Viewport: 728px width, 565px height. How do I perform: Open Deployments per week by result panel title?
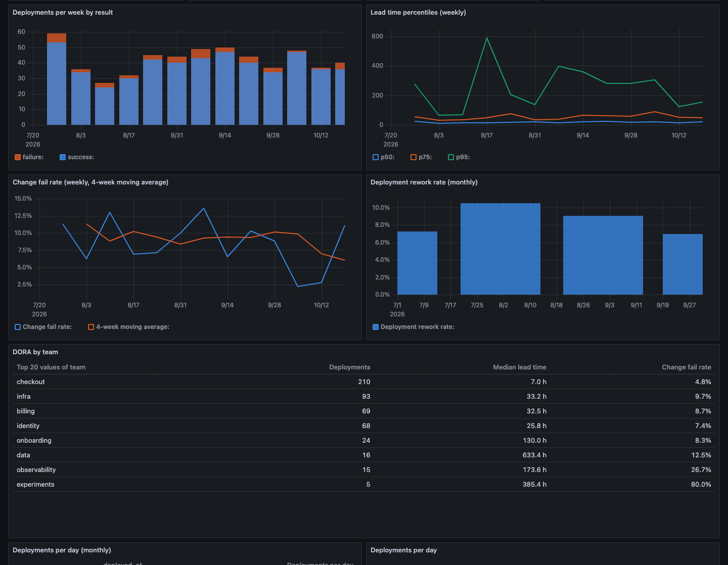pyautogui.click(x=63, y=12)
